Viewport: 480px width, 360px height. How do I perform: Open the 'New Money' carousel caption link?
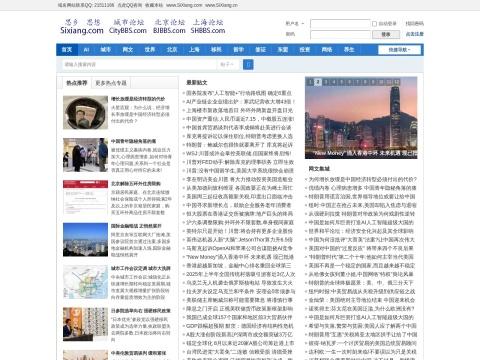click(365, 153)
